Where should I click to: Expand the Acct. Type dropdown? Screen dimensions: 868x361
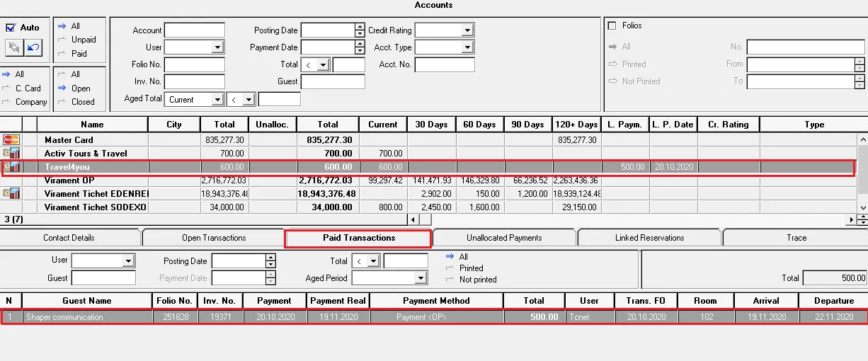(x=467, y=47)
